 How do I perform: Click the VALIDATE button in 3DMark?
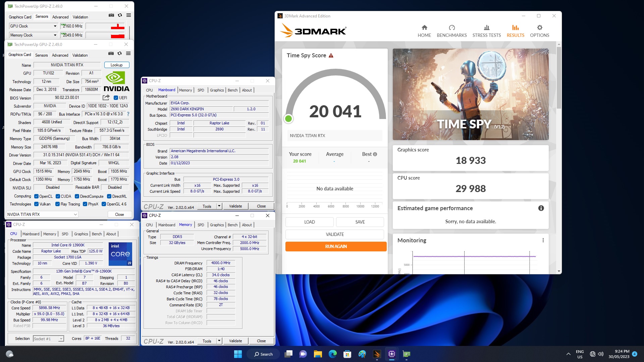(x=335, y=234)
